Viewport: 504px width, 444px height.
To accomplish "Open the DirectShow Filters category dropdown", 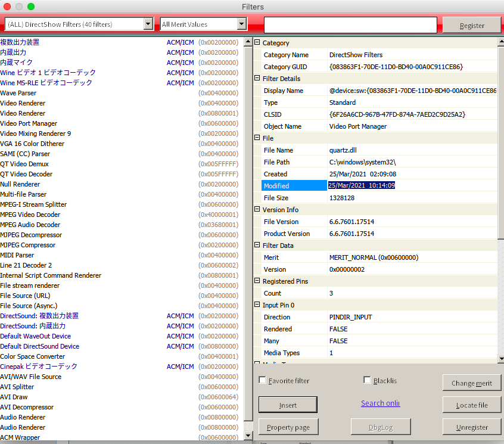I will pos(148,24).
